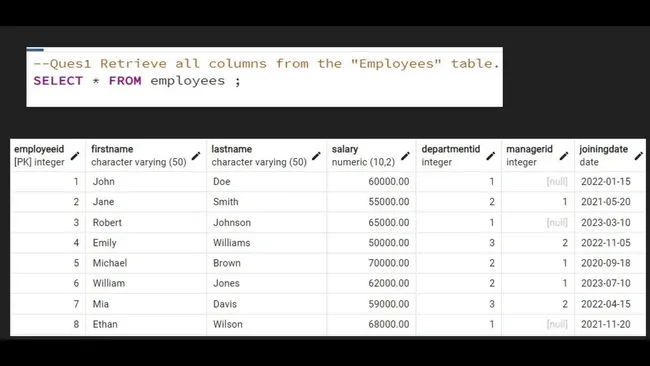
Task: Click the null managerid cell in Robert's row
Action: point(538,223)
